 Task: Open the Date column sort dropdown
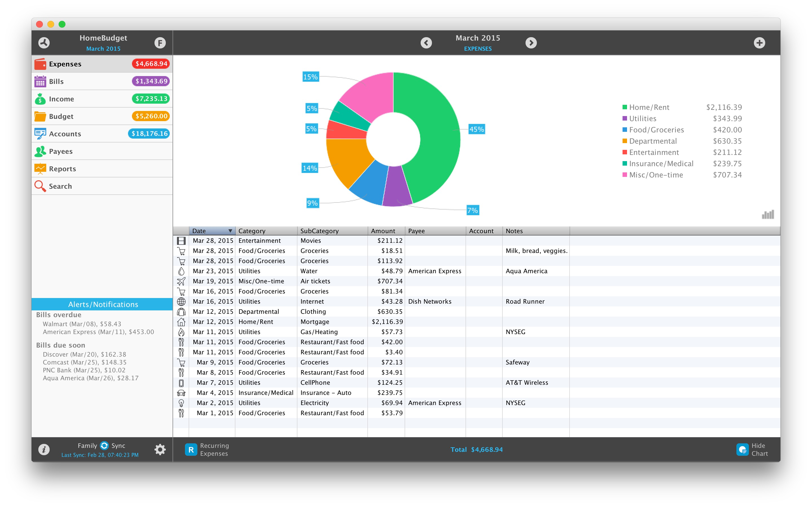[230, 231]
